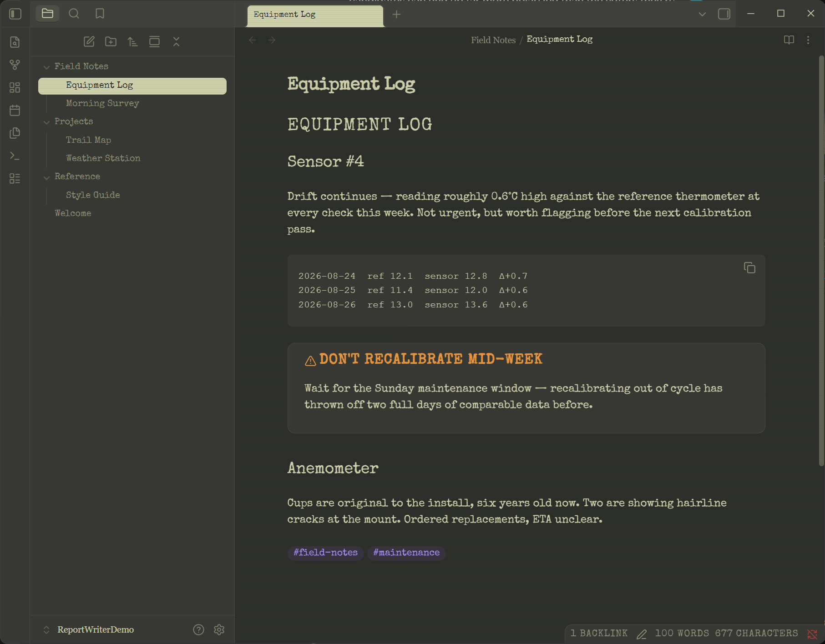Open settings gear
The width and height of the screenshot is (825, 644).
[219, 630]
